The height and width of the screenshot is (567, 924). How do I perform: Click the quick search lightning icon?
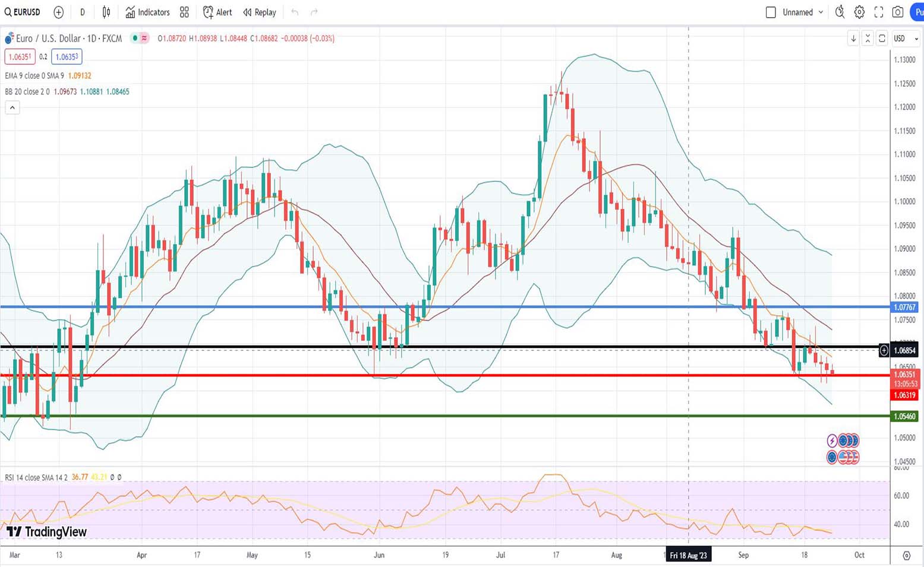point(840,12)
